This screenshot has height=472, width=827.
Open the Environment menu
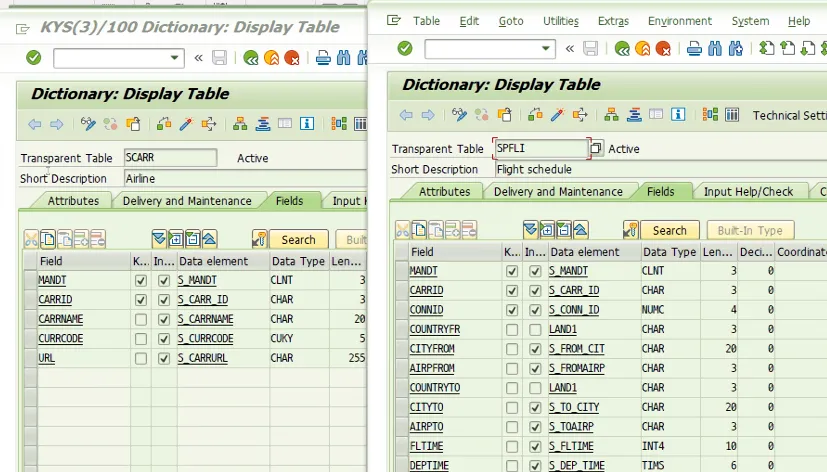pos(680,21)
